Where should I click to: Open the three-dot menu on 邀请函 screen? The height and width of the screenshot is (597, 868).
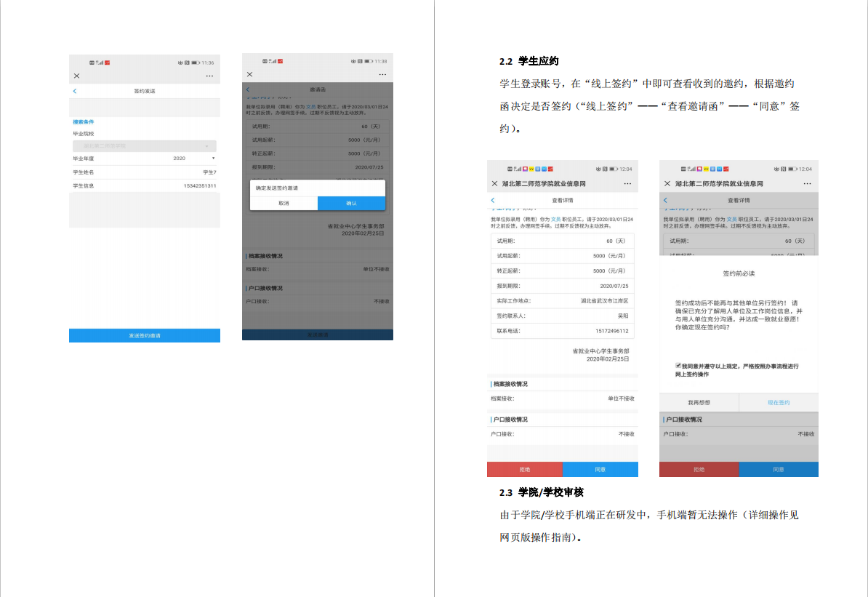tap(382, 74)
